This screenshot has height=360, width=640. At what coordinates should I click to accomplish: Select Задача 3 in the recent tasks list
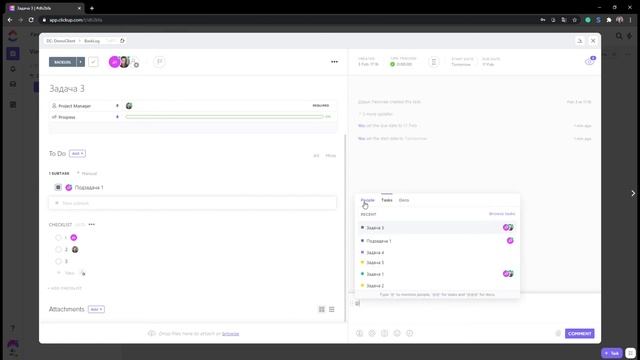(437, 228)
